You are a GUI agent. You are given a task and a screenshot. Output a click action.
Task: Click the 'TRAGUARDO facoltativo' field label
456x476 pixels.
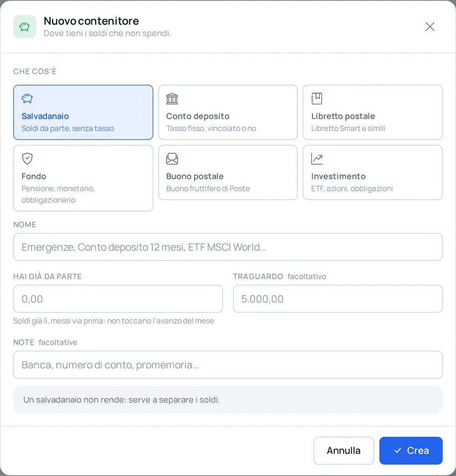click(x=280, y=277)
